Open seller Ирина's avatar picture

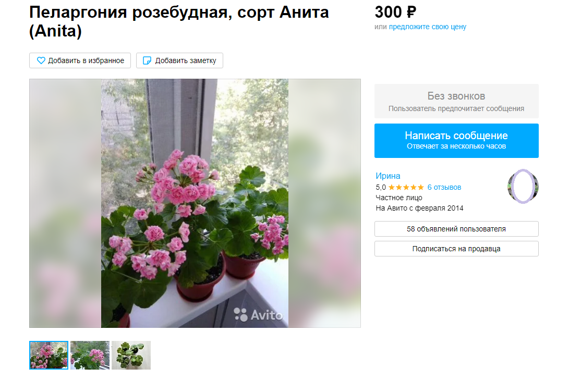[523, 187]
